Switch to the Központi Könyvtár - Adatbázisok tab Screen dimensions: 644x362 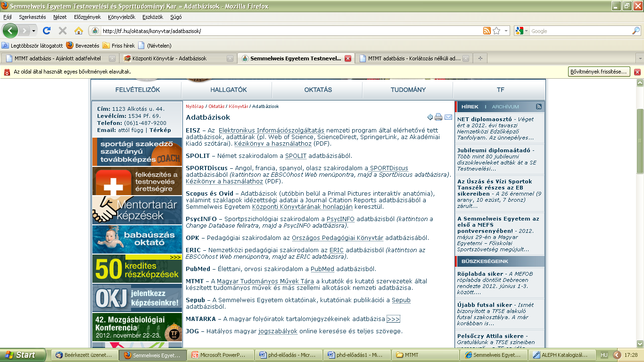[x=177, y=58]
